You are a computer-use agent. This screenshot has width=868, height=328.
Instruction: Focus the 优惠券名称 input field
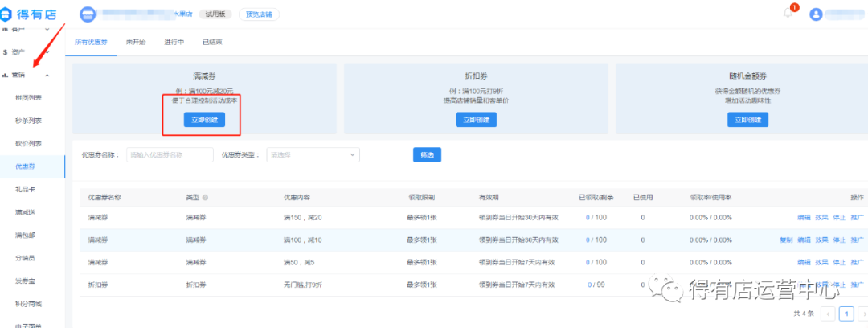pyautogui.click(x=170, y=155)
